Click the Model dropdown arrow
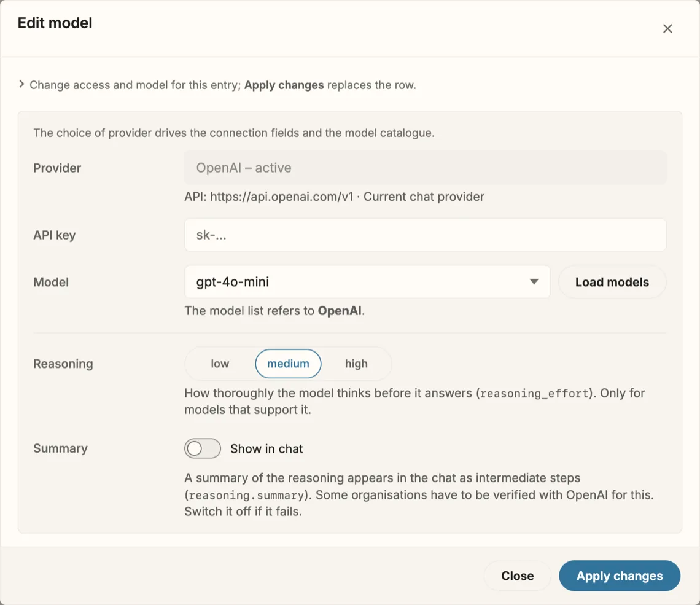The width and height of the screenshot is (700, 605). pos(534,282)
